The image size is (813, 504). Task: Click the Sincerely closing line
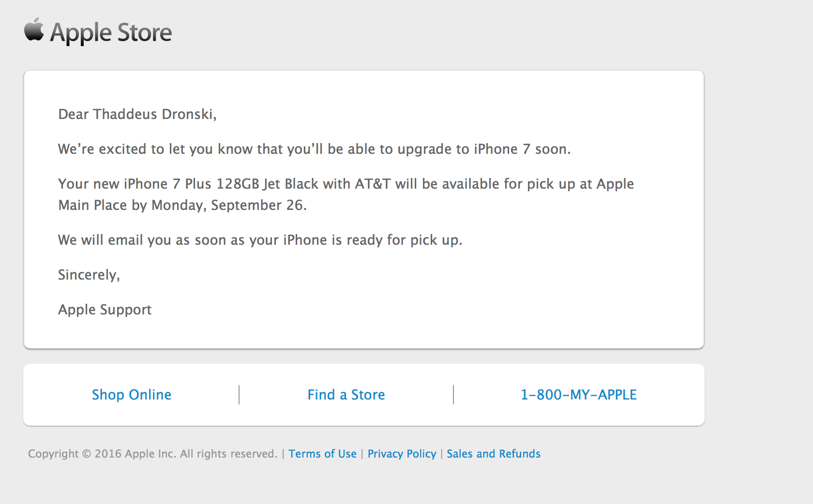tap(89, 275)
